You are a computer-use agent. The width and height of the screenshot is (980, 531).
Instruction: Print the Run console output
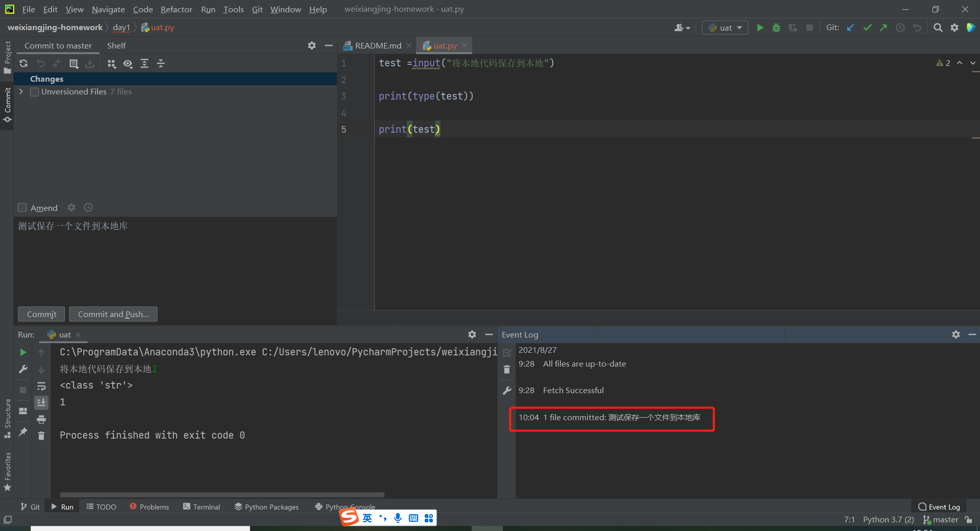point(41,419)
